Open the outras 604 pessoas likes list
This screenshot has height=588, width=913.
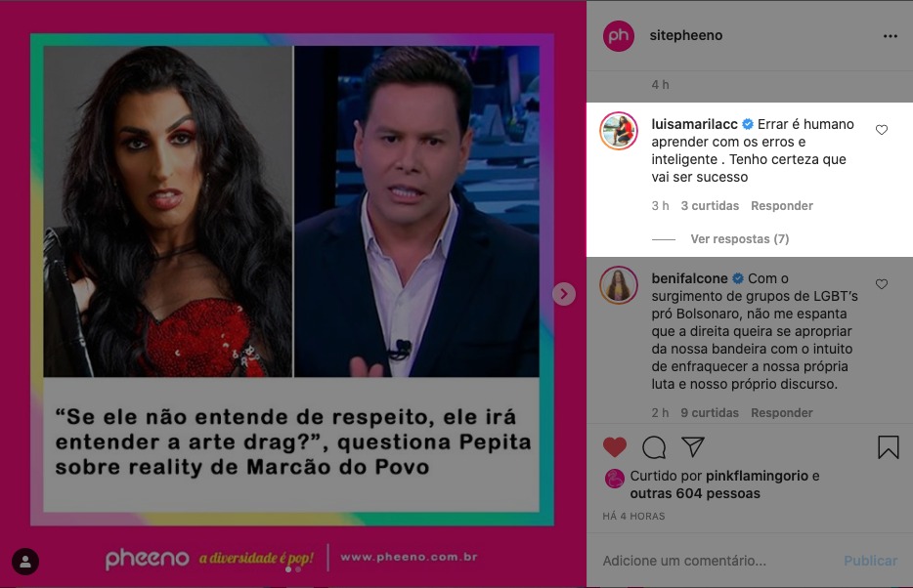click(695, 494)
